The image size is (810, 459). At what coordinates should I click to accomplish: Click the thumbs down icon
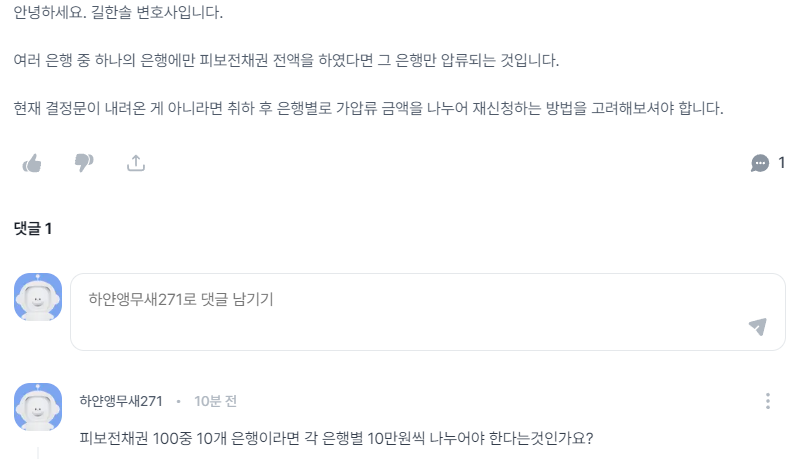click(84, 163)
